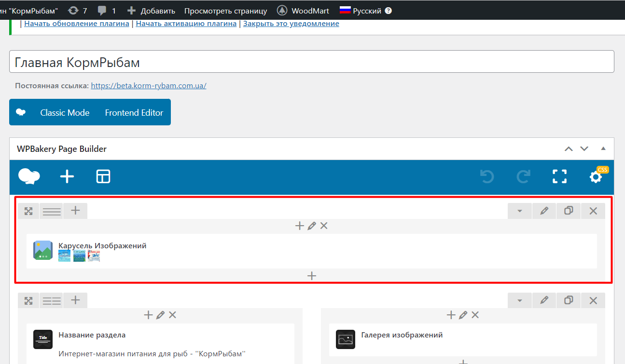Click the Начать обновление плагина link

point(77,24)
